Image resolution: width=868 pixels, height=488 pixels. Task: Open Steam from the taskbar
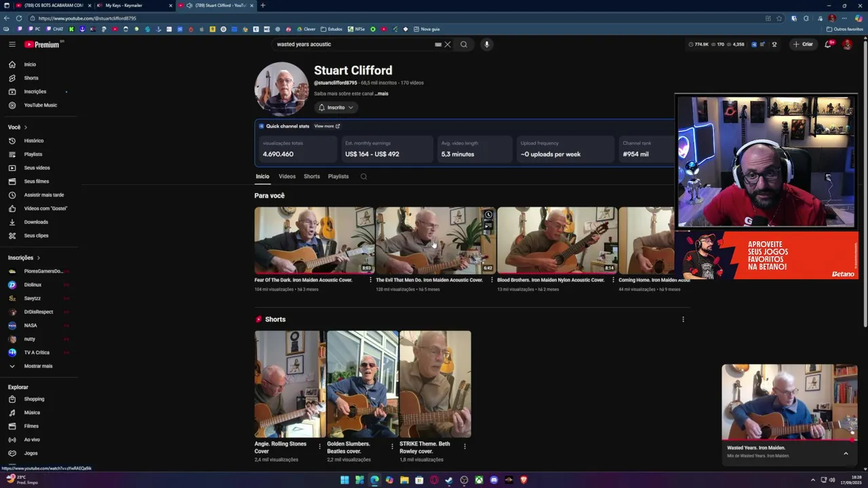point(449,480)
